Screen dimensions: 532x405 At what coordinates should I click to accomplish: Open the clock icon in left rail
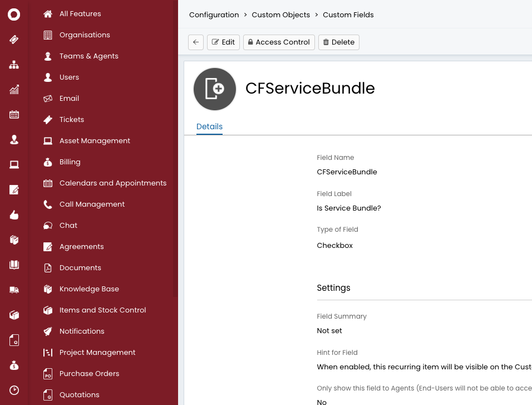tap(14, 390)
